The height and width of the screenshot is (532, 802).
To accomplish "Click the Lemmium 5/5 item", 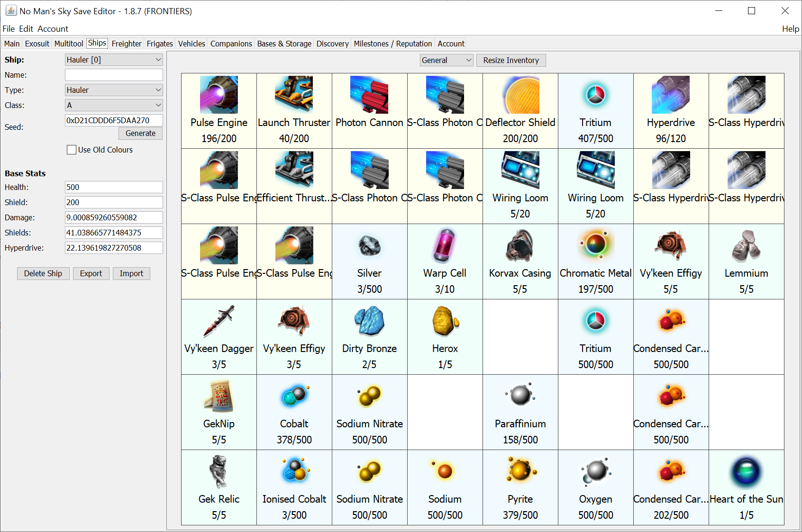I will pyautogui.click(x=747, y=261).
